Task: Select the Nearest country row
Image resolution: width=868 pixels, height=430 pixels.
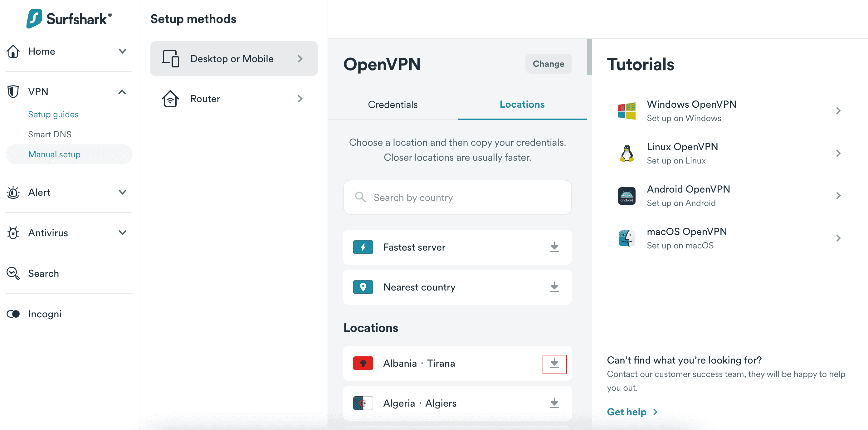Action: point(457,287)
